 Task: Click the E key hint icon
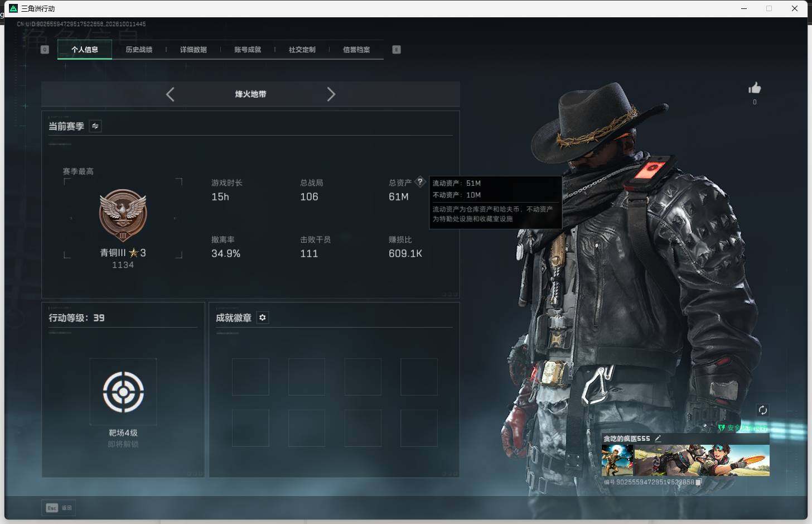click(397, 50)
